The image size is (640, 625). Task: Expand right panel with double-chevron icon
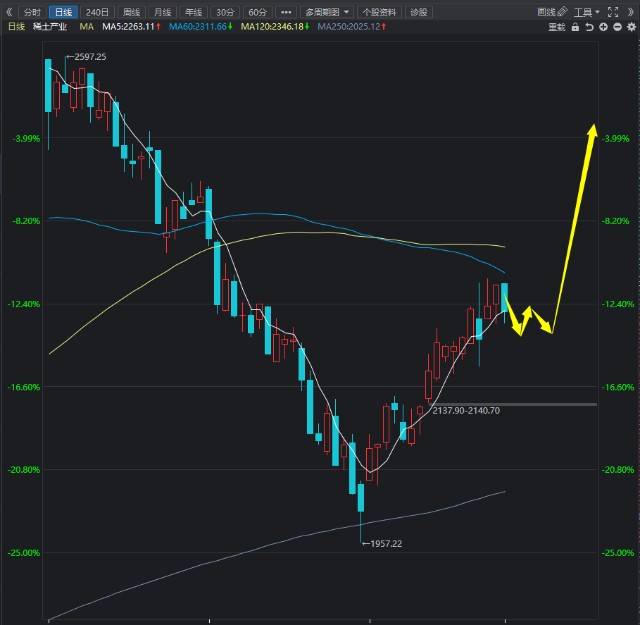coord(631,12)
